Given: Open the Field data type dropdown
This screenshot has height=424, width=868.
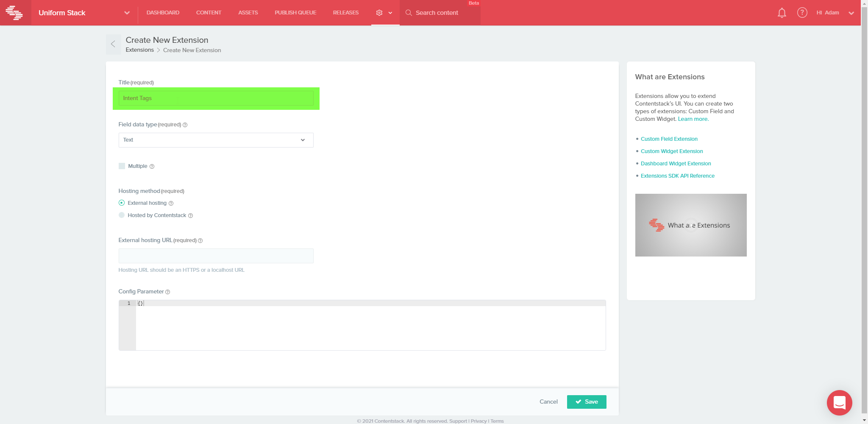Looking at the screenshot, I should pyautogui.click(x=216, y=140).
